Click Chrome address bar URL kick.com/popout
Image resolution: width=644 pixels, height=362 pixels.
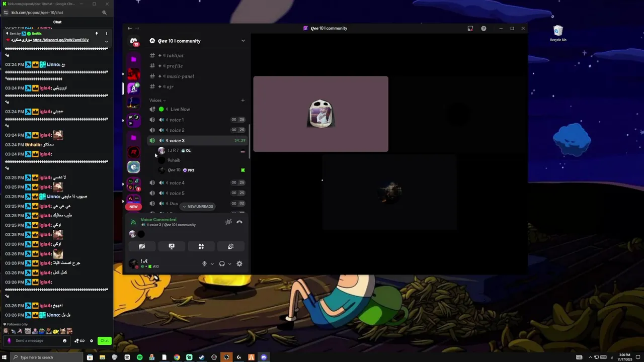click(x=37, y=13)
